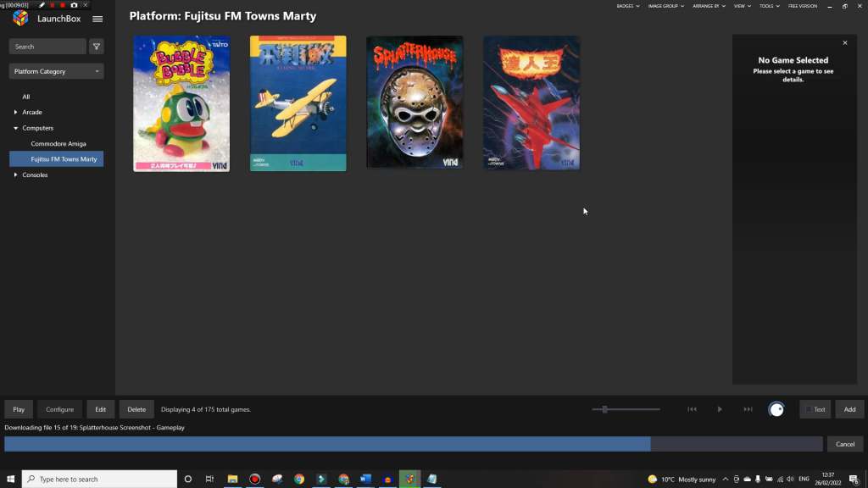Open the LaunchBox hamburger menu
868x488 pixels.
point(97,19)
